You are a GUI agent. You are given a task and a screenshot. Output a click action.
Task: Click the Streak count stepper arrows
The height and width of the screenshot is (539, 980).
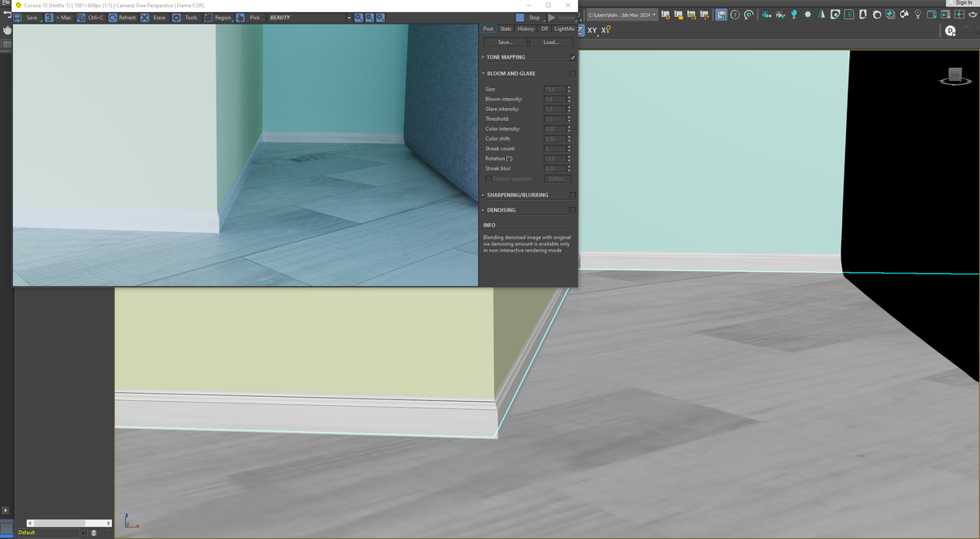pos(569,149)
